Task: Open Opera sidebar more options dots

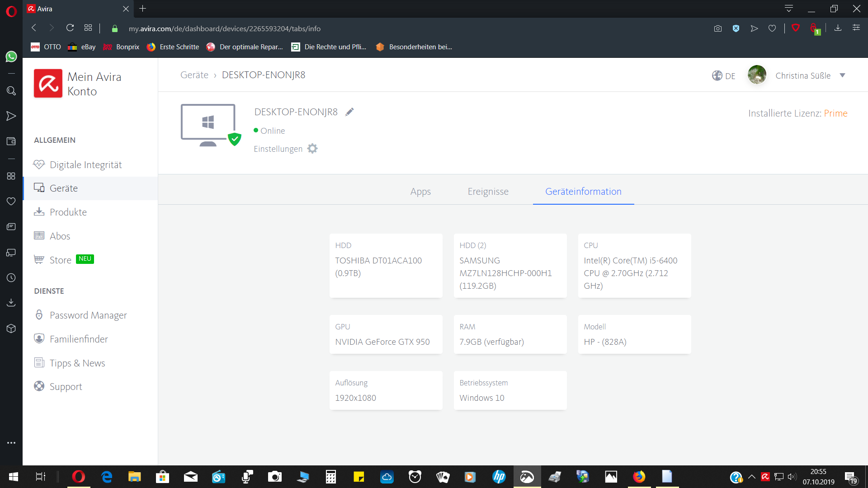Action: pyautogui.click(x=11, y=443)
